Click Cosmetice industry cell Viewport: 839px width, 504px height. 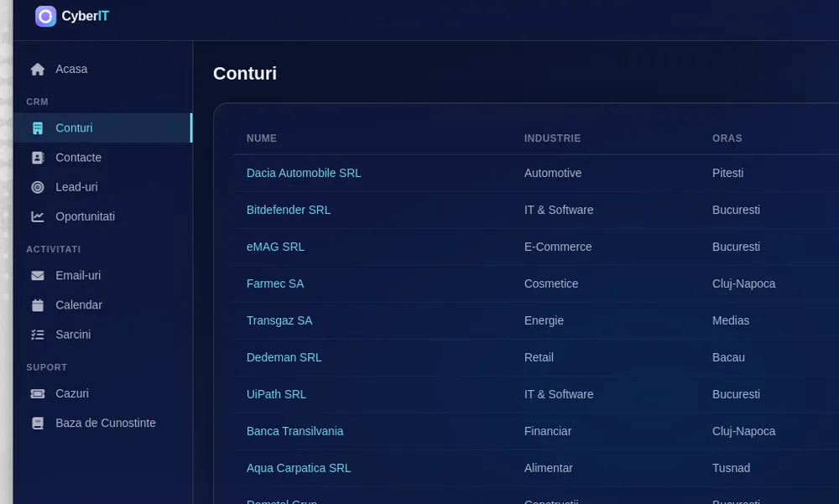[x=551, y=283]
